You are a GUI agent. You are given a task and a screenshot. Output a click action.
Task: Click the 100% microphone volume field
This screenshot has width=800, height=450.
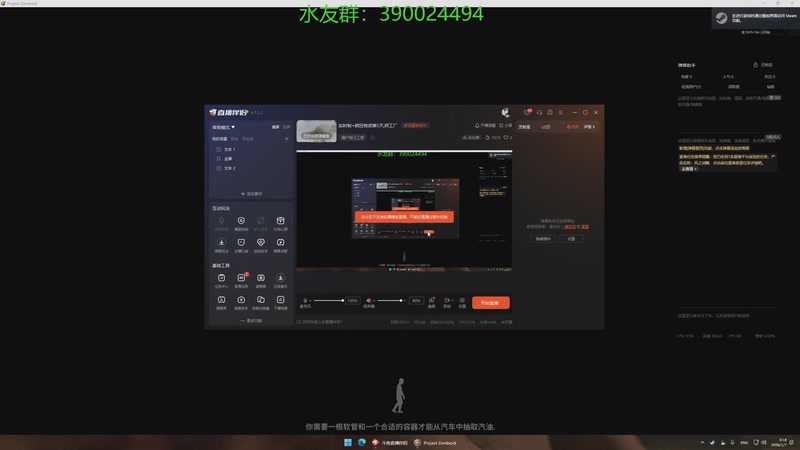pyautogui.click(x=353, y=301)
